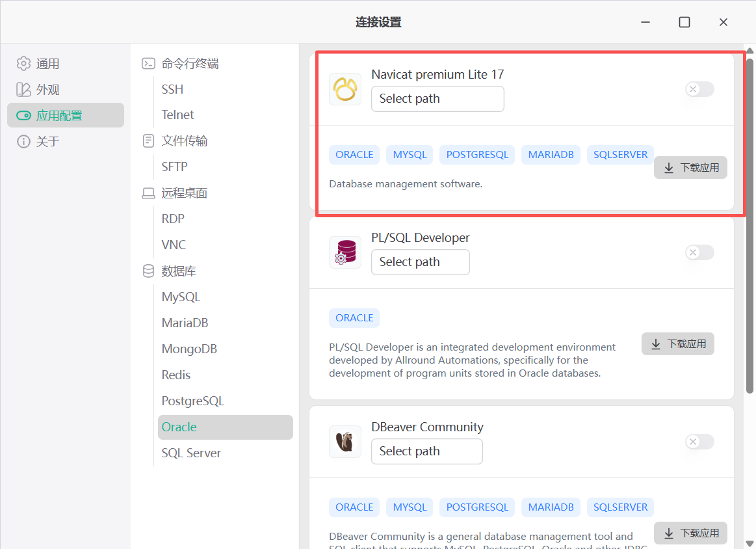Screen dimensions: 756x549
Task: Open Select path for PL/SQL Developer
Action: coord(420,262)
